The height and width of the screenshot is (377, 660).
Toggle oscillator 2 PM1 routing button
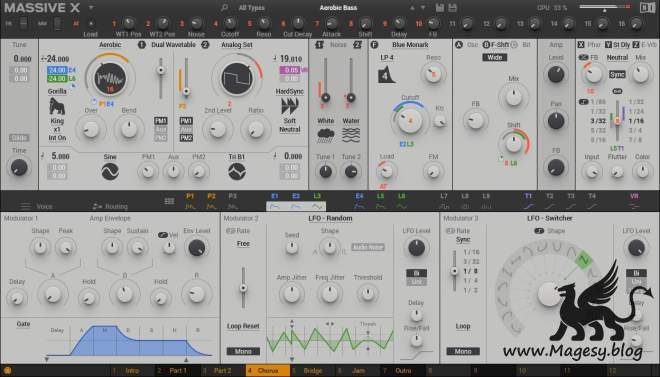coord(186,121)
